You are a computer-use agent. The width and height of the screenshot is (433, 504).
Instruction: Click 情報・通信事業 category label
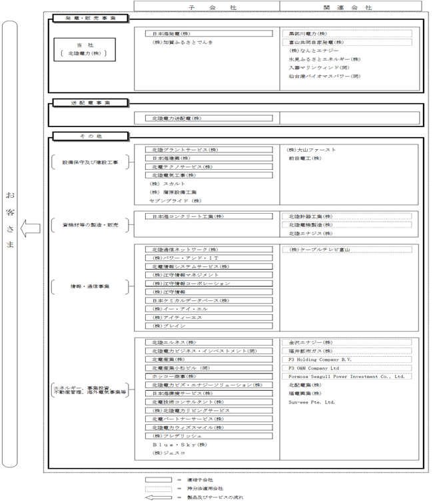(x=90, y=286)
